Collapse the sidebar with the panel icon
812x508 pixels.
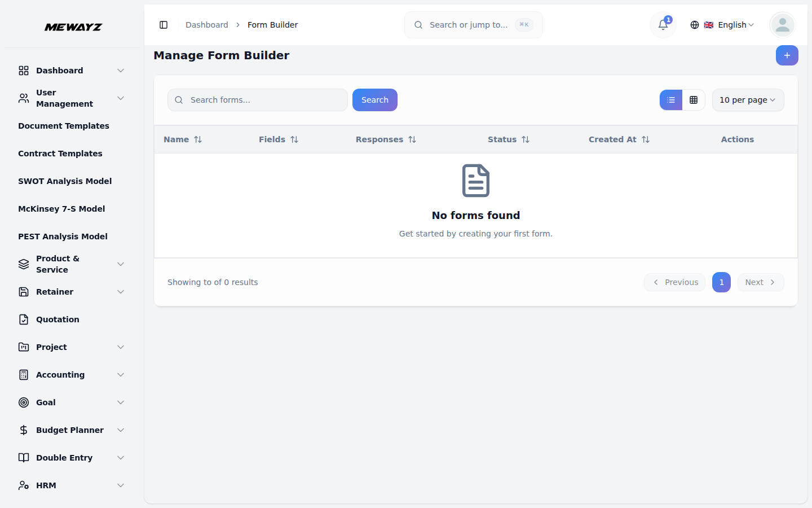point(164,25)
